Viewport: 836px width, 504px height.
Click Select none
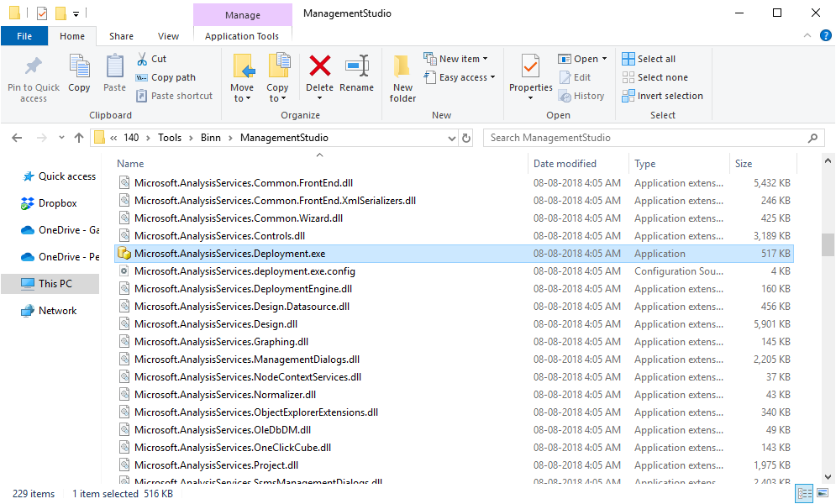click(655, 77)
